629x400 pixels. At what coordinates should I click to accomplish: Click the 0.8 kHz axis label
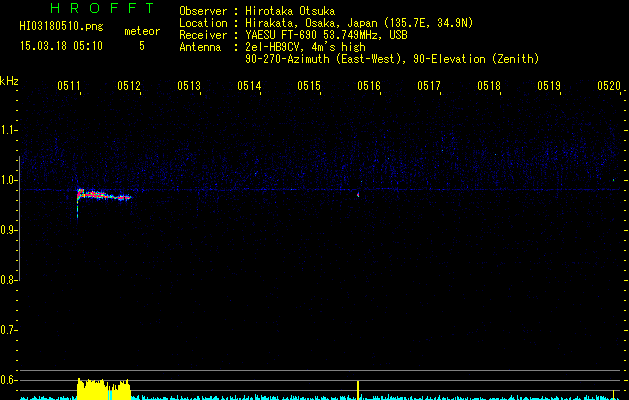click(8, 280)
